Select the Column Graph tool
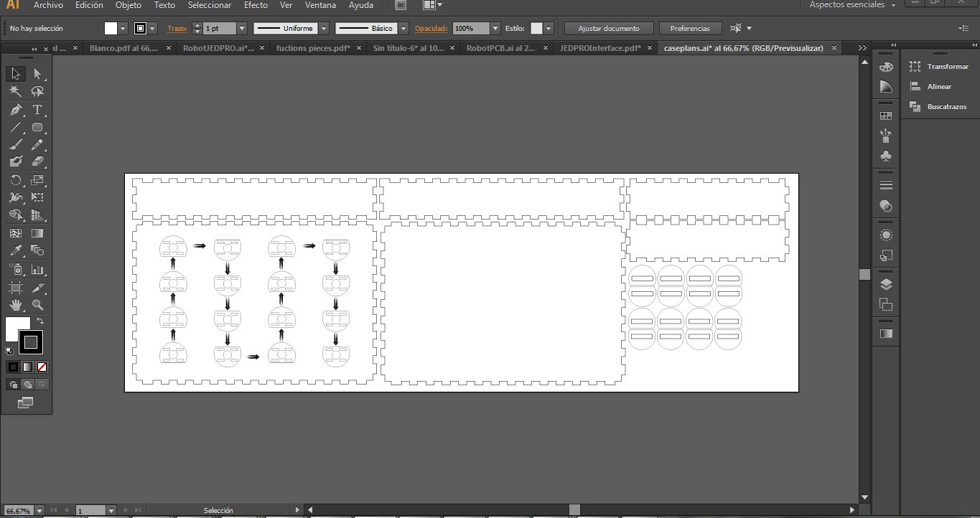Image resolution: width=980 pixels, height=518 pixels. [x=37, y=270]
